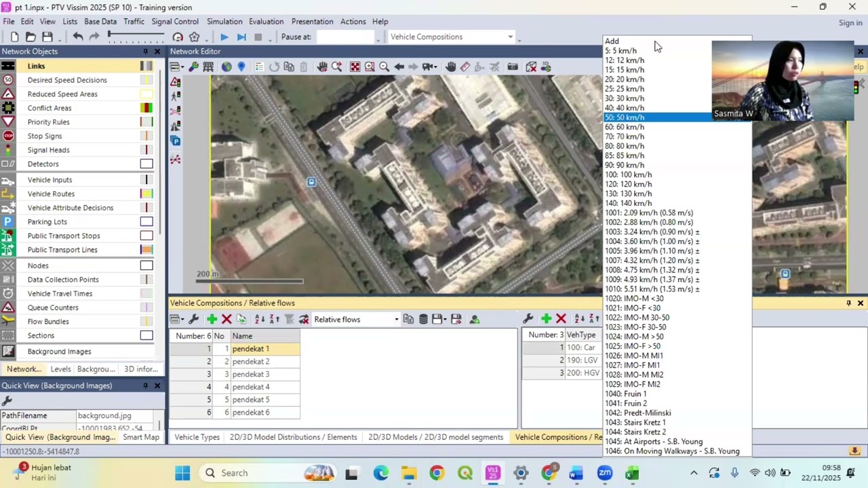Stop the simulation
Viewport: 868px width, 488px height.
(x=258, y=37)
